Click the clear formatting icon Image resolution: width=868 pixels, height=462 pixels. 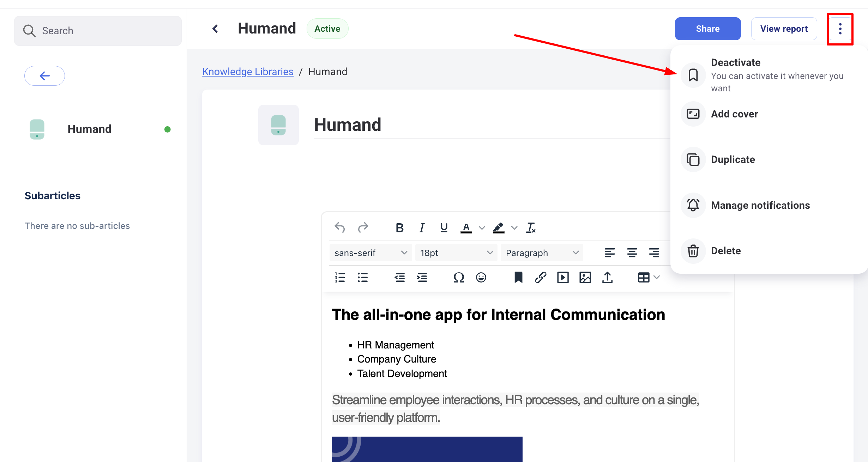[531, 228]
